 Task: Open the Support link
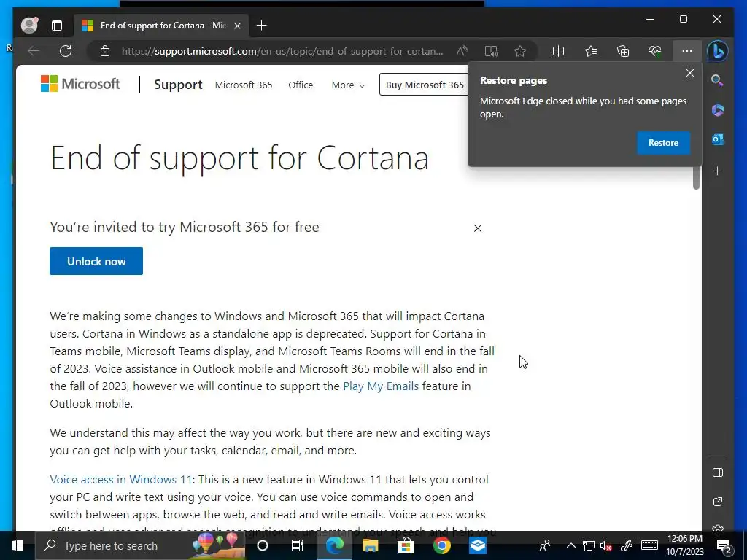[178, 85]
